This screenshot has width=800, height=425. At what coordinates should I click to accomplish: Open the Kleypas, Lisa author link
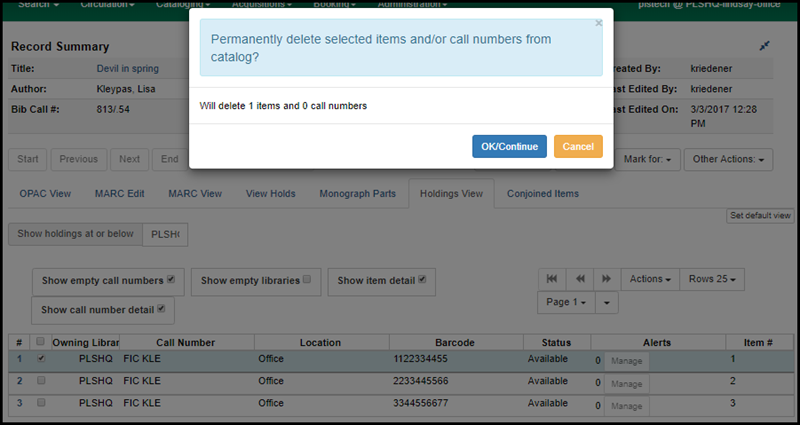click(126, 89)
